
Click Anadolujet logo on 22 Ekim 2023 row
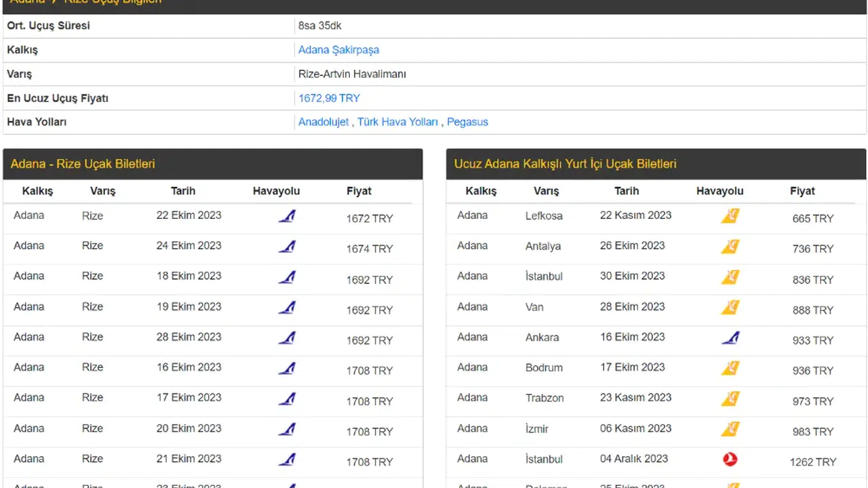(287, 217)
